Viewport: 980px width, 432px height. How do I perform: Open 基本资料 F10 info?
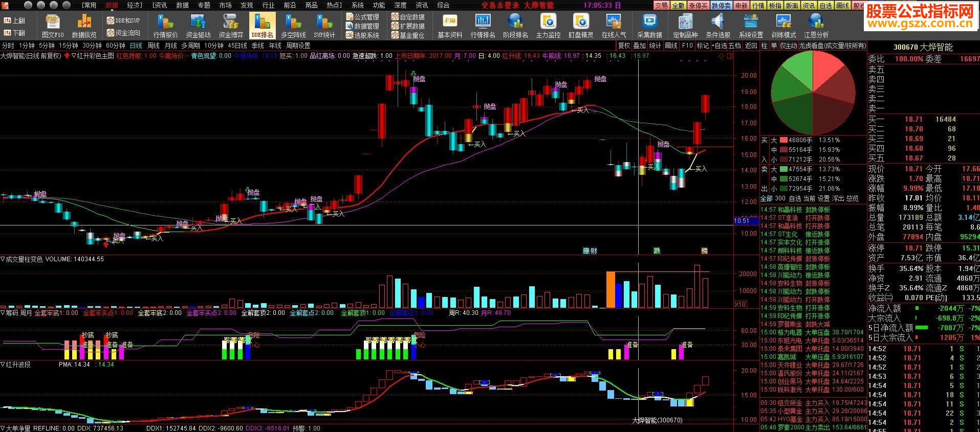[x=450, y=26]
